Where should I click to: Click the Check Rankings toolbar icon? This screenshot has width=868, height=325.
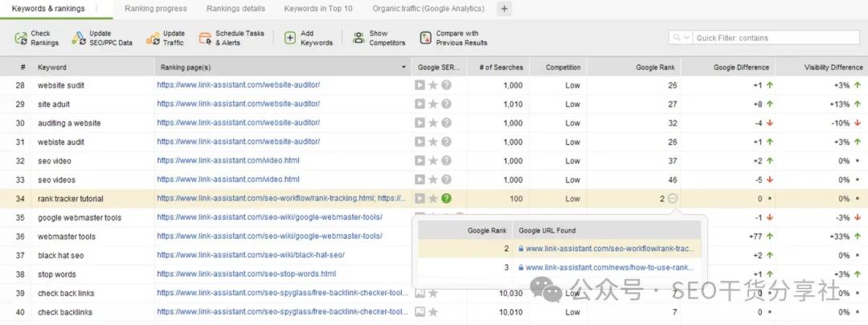point(20,38)
